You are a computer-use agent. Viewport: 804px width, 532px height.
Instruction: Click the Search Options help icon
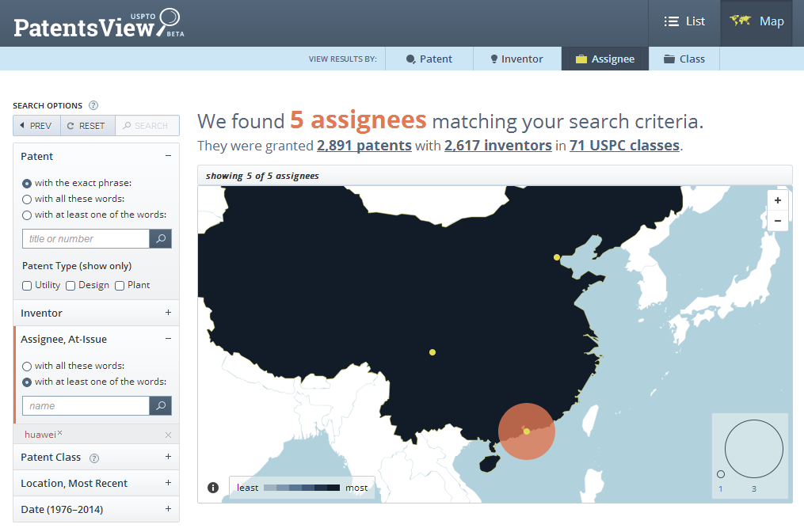(x=93, y=105)
